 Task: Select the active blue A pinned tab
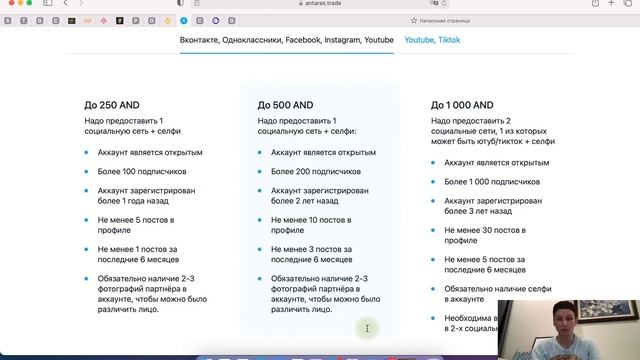184,20
